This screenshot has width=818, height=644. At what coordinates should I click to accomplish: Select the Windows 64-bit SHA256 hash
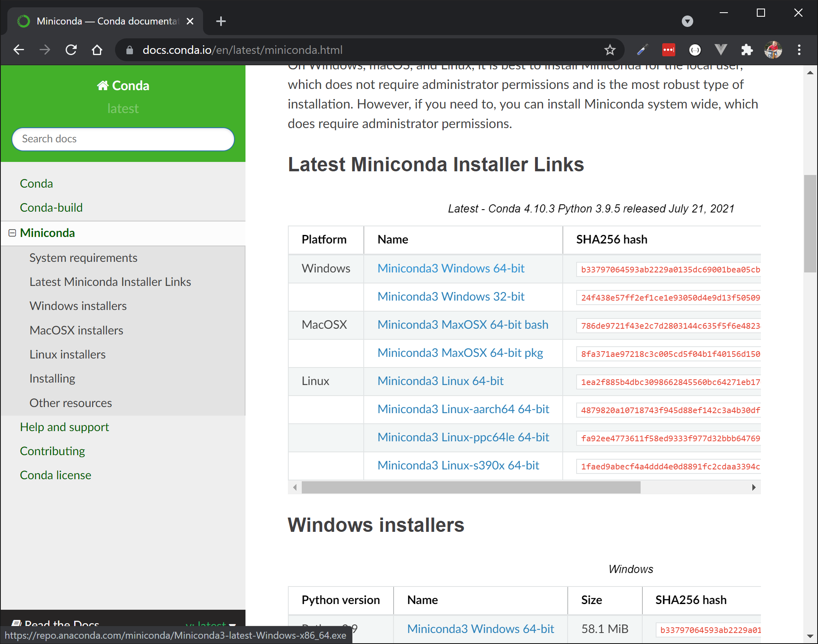(x=669, y=270)
